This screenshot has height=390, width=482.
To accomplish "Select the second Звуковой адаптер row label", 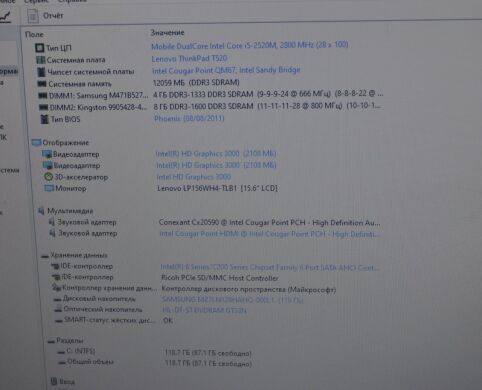I will point(88,233).
